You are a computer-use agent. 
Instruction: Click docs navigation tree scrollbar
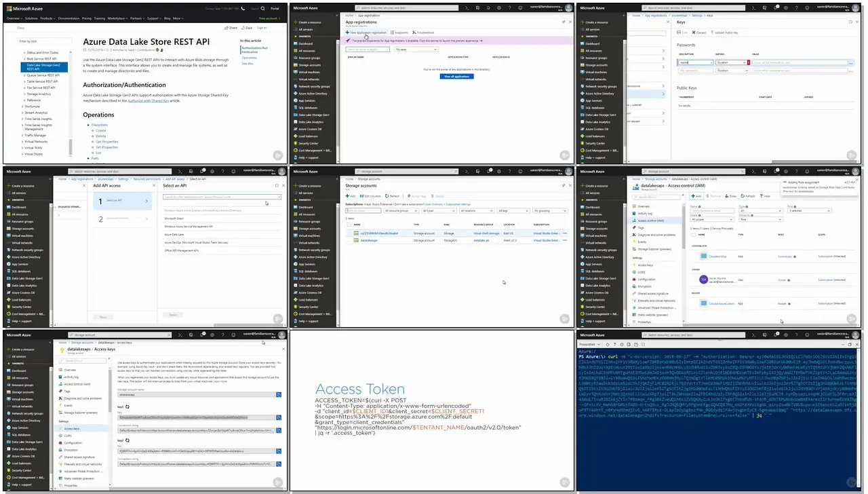[69, 146]
